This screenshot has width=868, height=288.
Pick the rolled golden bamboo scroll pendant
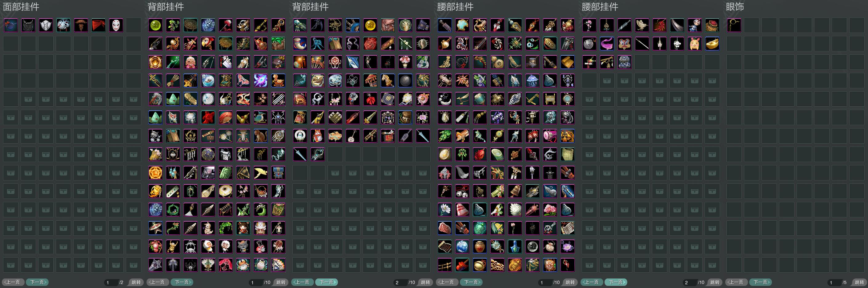point(568,62)
